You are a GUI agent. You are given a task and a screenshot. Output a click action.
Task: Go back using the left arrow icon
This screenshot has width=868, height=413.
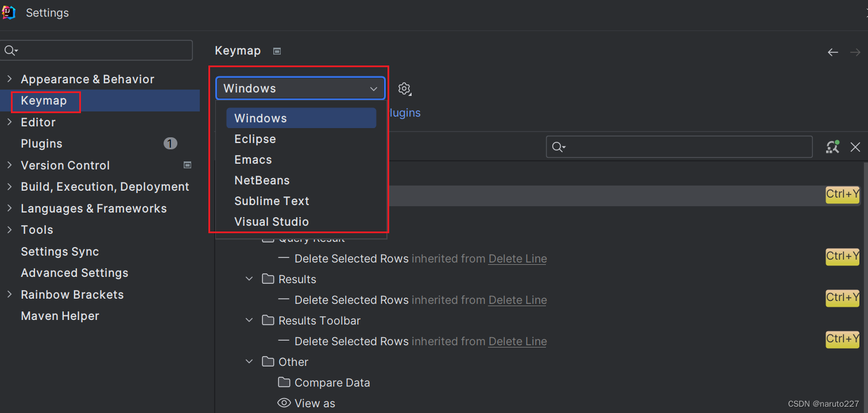(x=833, y=52)
